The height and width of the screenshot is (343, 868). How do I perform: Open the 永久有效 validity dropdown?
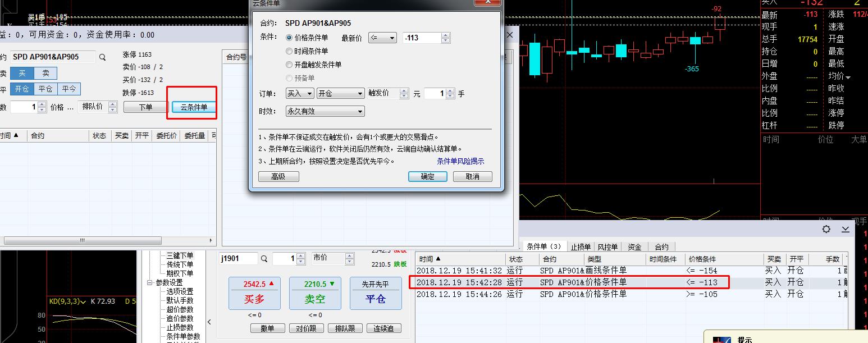(x=325, y=111)
